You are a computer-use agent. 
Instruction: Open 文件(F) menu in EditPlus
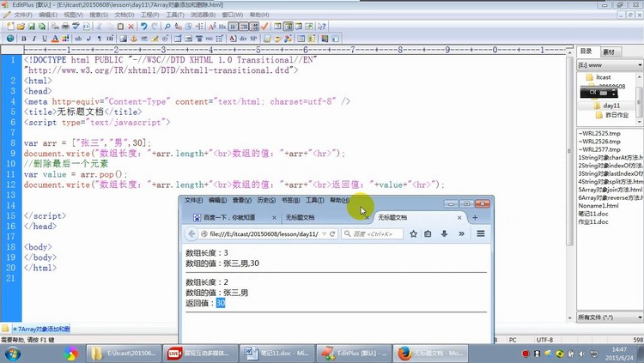coord(23,15)
